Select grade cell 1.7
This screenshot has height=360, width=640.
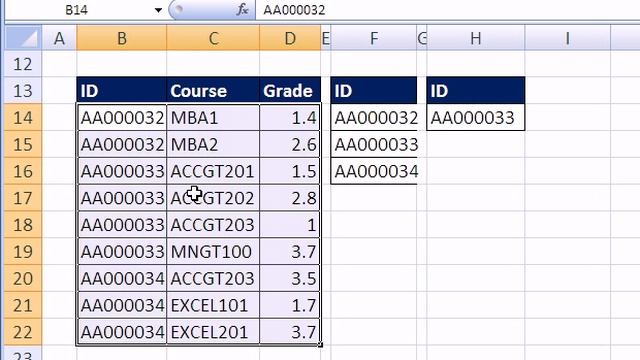pos(290,305)
